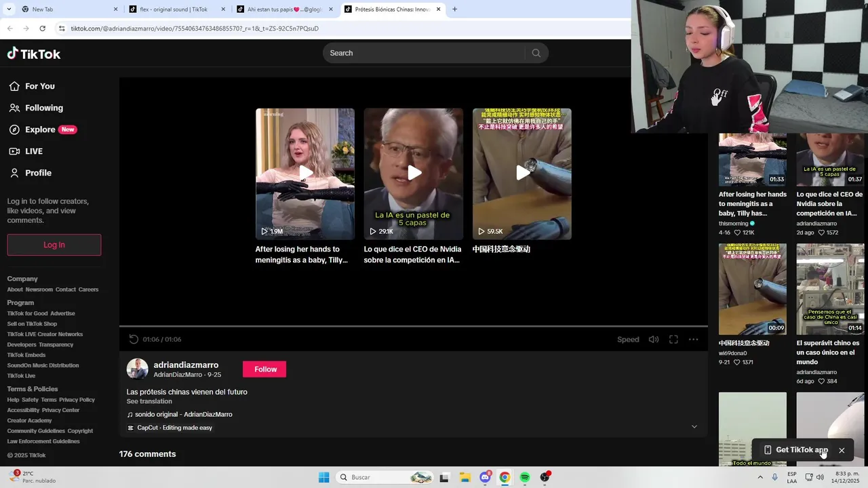This screenshot has width=868, height=488.
Task: Open the 176 comments heading
Action: 147,454
